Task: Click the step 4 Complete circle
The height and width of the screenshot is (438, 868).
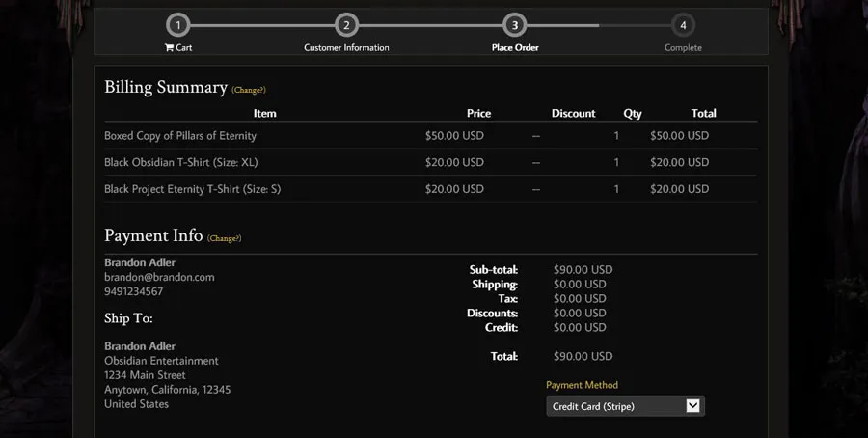Action: (x=683, y=25)
